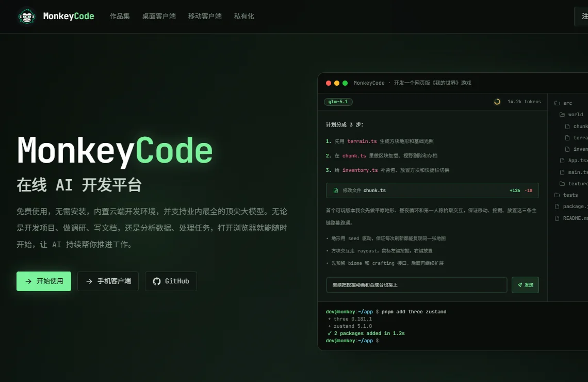Viewport: 588px width, 382px height.
Task: Click the + zustand 5.1.0 terminal line
Action: [x=350, y=326]
